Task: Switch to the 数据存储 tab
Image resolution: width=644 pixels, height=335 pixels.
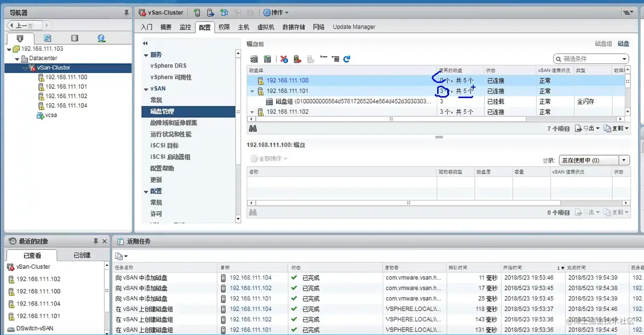Action: coord(293,27)
